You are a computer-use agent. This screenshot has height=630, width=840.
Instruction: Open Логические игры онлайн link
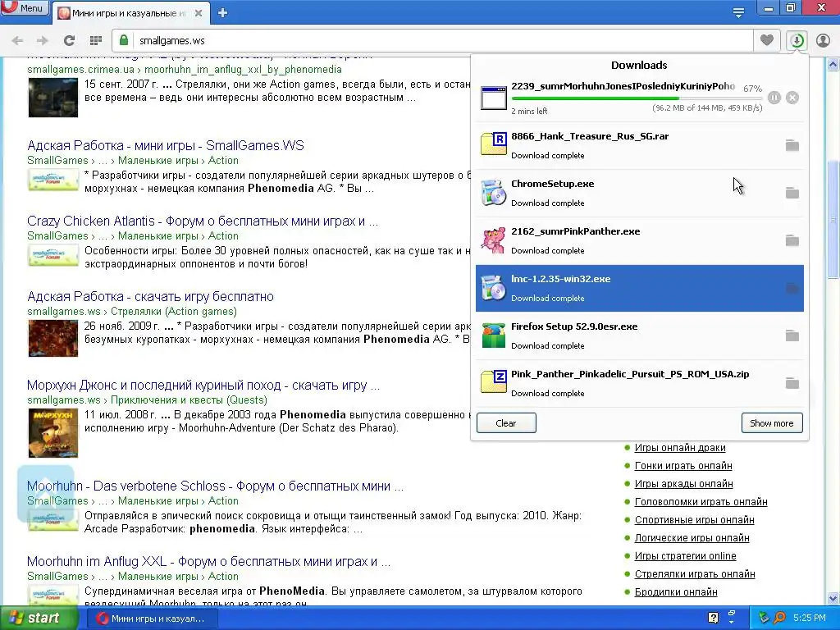(x=692, y=538)
